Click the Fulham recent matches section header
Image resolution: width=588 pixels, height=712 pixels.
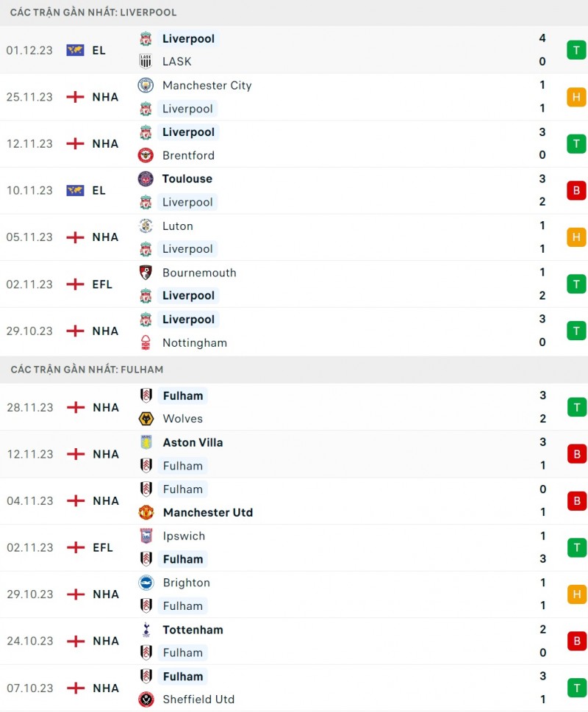coord(87,369)
